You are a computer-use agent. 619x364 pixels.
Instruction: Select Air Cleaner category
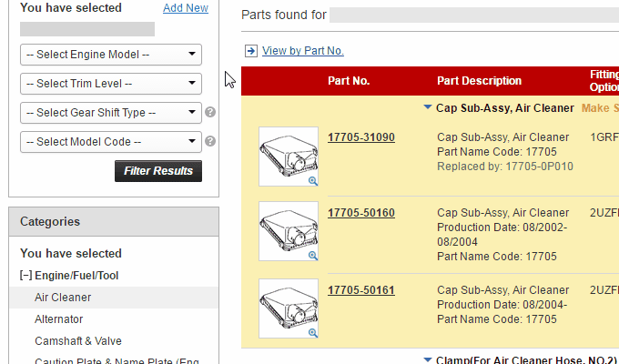pyautogui.click(x=63, y=298)
